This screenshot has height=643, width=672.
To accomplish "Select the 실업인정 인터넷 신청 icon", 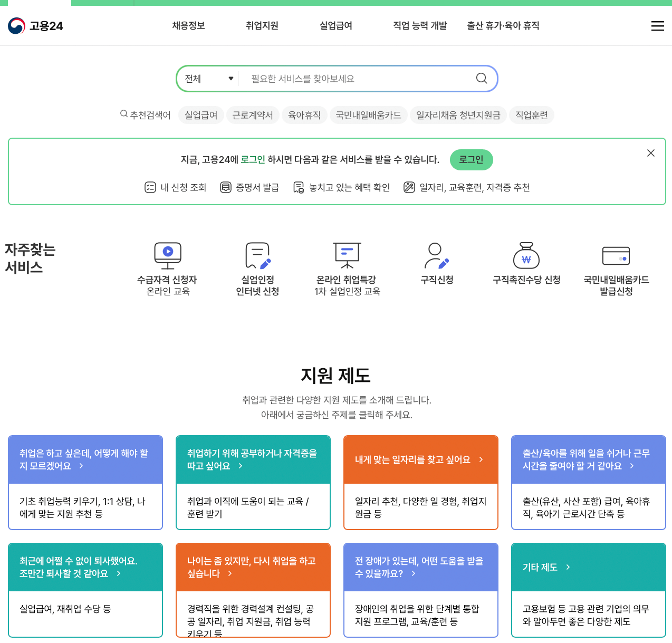I will [257, 255].
